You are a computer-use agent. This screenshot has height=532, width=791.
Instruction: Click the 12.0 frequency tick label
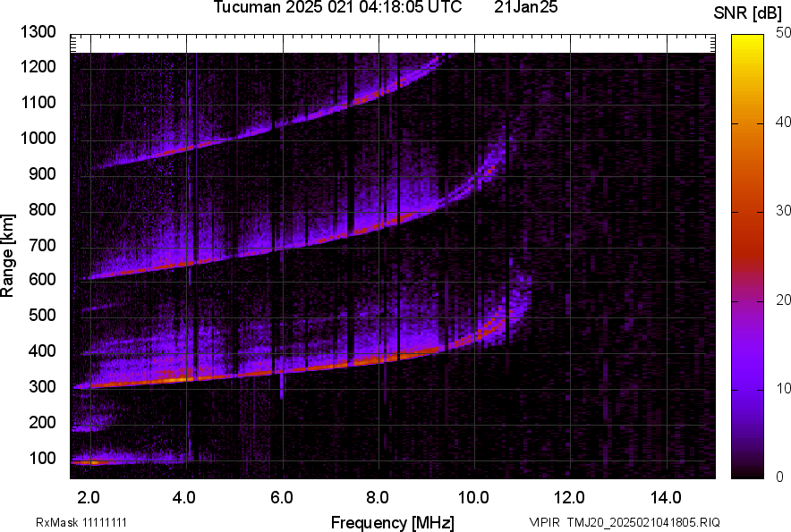pos(570,497)
